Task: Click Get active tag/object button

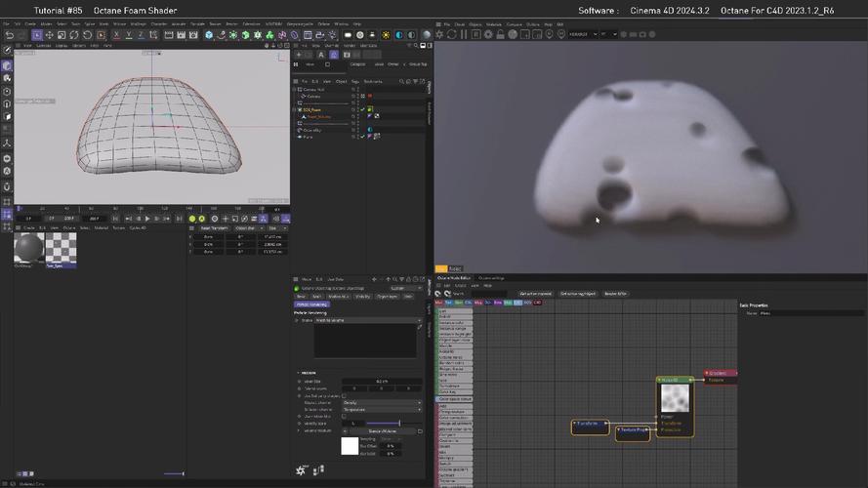Action: tap(578, 294)
